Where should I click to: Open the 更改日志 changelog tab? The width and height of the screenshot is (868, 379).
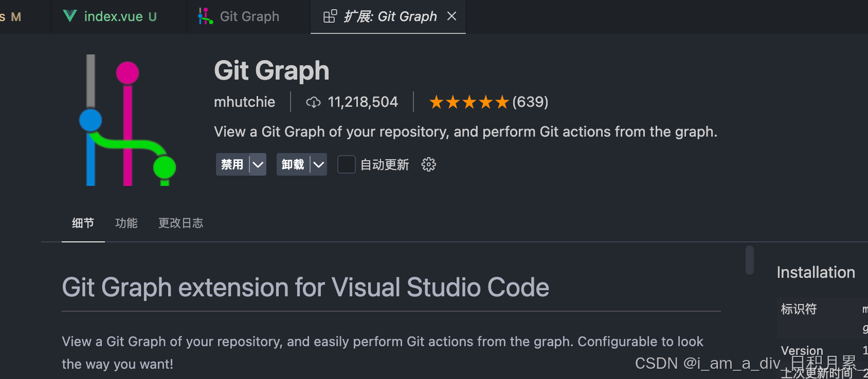coord(180,223)
